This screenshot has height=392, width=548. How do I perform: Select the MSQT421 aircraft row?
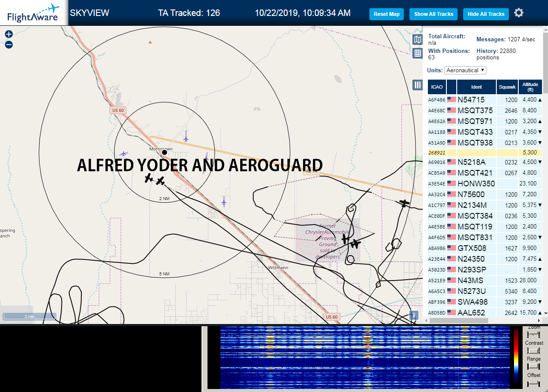pyautogui.click(x=485, y=173)
